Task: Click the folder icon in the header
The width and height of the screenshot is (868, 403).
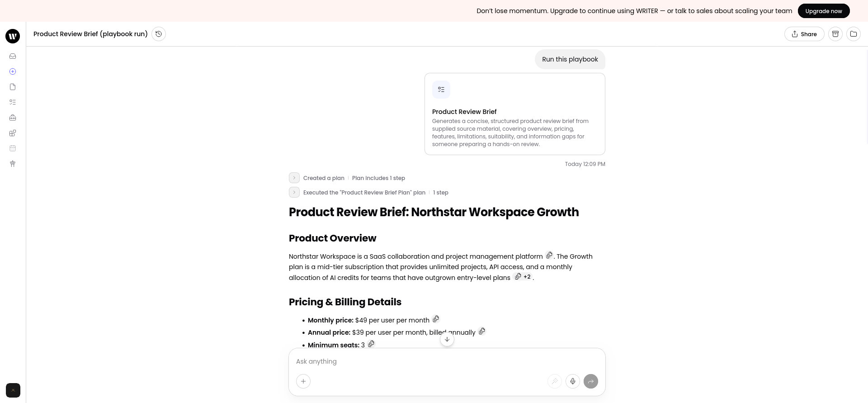Action: tap(854, 34)
